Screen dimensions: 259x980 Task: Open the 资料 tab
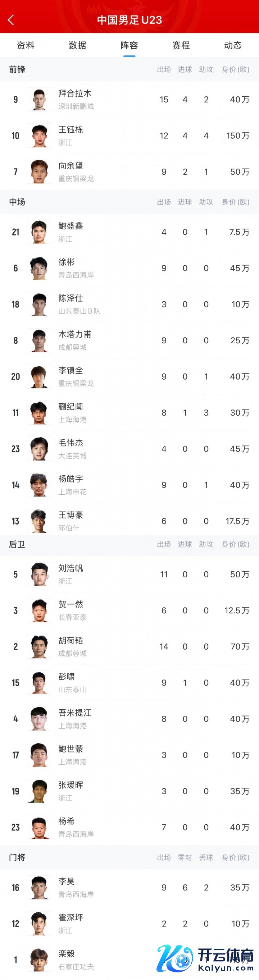[x=26, y=45]
